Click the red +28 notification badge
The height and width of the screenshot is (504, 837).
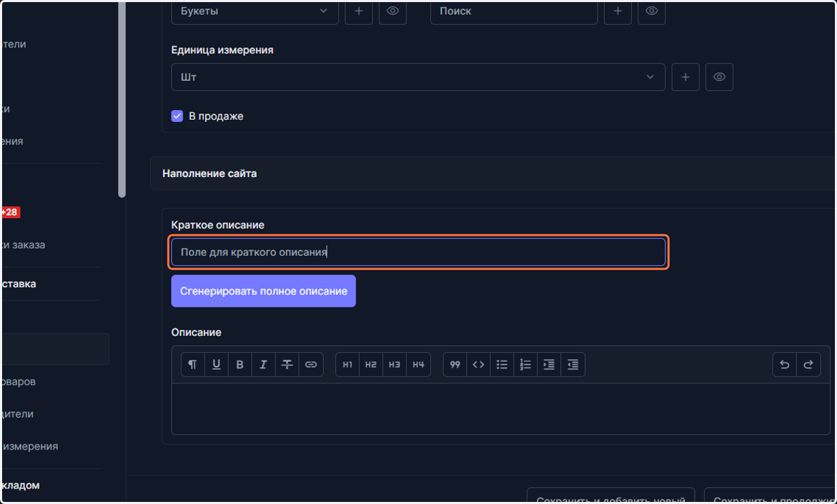click(10, 212)
